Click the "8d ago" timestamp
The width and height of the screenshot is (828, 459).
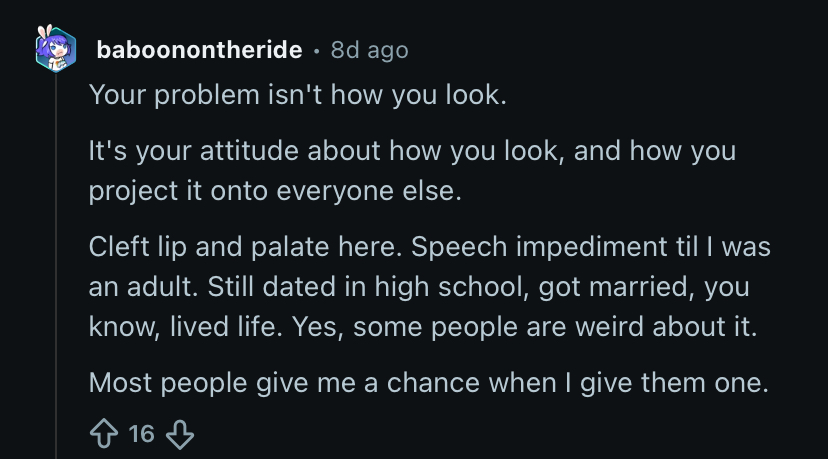(x=369, y=48)
